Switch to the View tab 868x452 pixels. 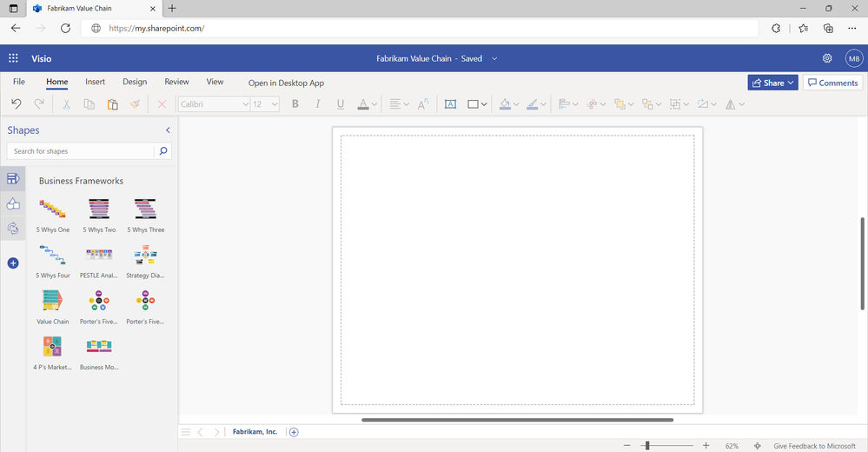tap(215, 82)
